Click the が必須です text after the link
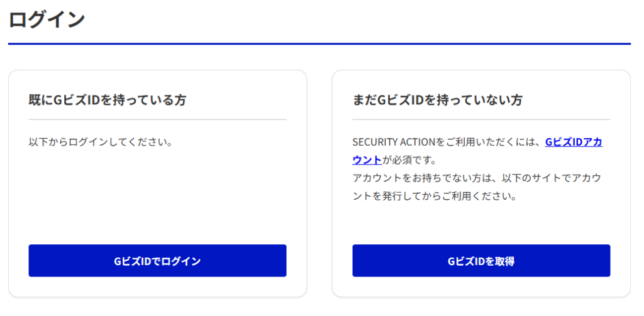The height and width of the screenshot is (316, 644). pyautogui.click(x=409, y=160)
